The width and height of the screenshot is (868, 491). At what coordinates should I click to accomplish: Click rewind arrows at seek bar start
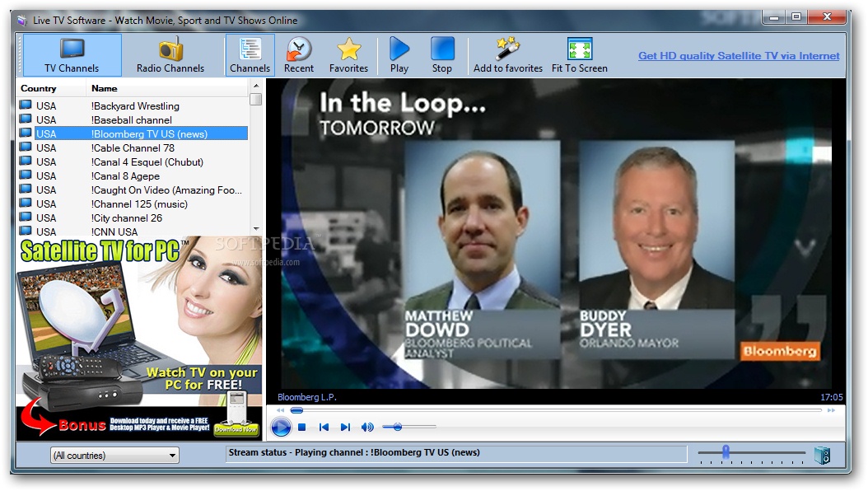point(281,410)
